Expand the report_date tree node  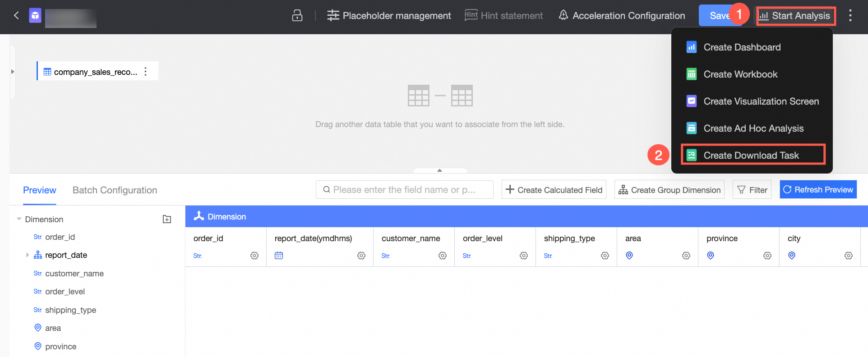click(28, 255)
